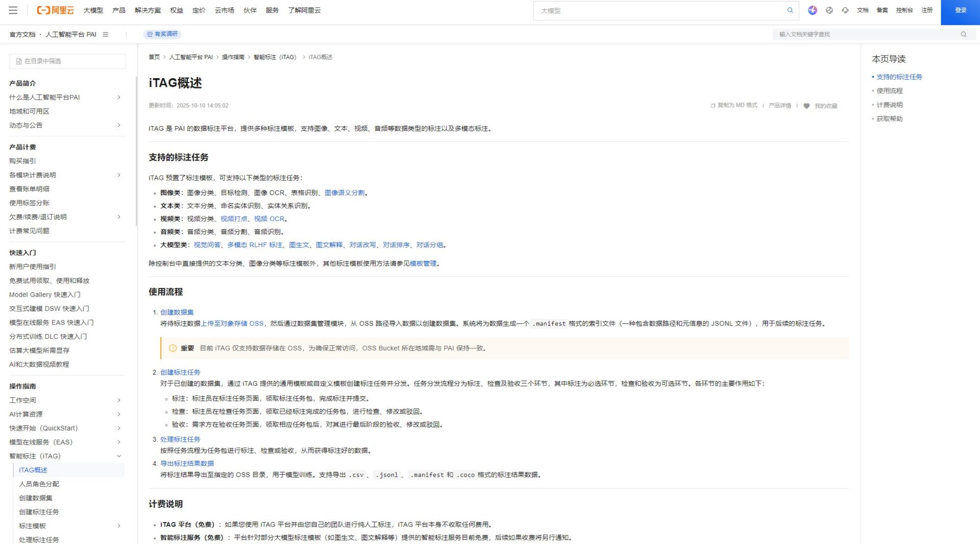Click the Alibaba Cloud logo

(x=55, y=10)
